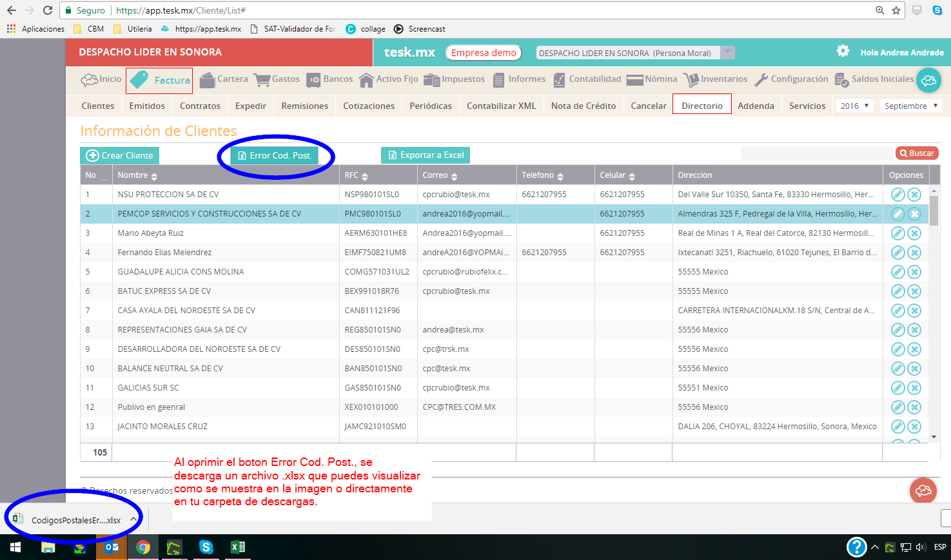Delete client CASA AYALA DEL NOROESTE
Viewport: 951px width, 560px height.
(914, 311)
